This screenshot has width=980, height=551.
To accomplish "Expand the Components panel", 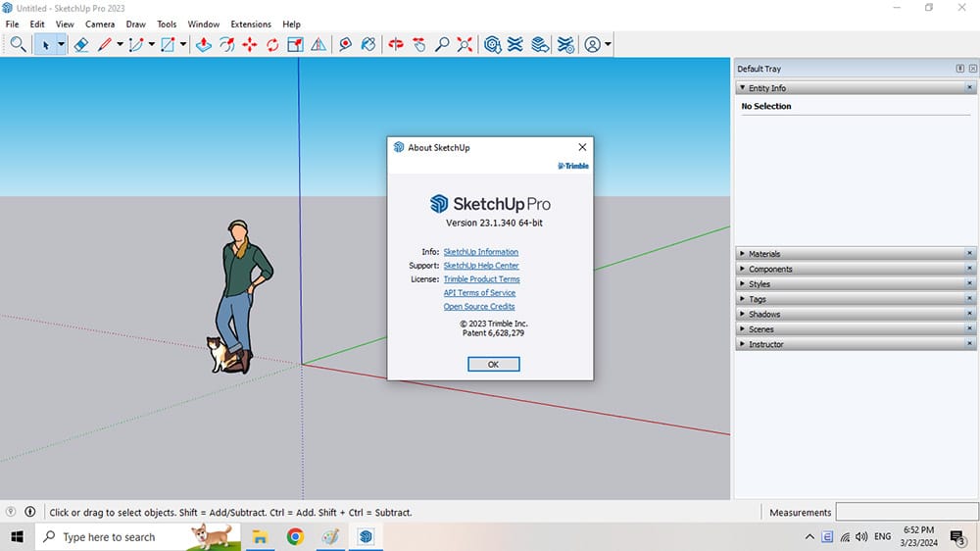I will coord(743,269).
